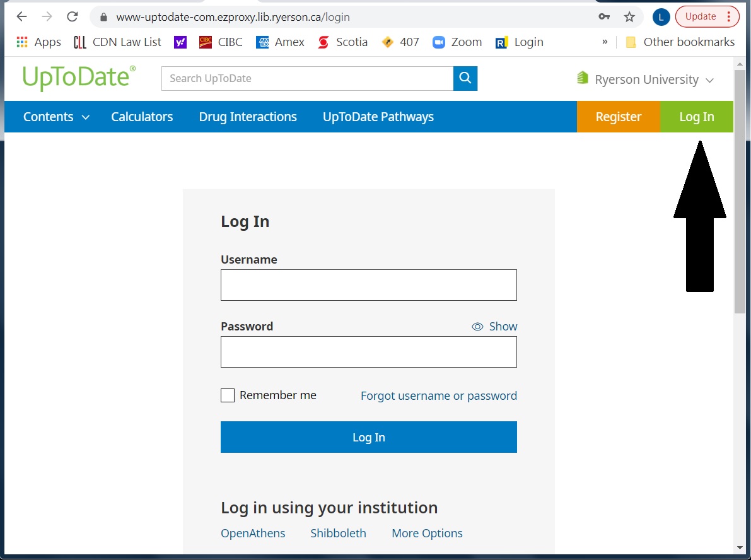Click into the Password field
The image size is (751, 560).
[369, 352]
